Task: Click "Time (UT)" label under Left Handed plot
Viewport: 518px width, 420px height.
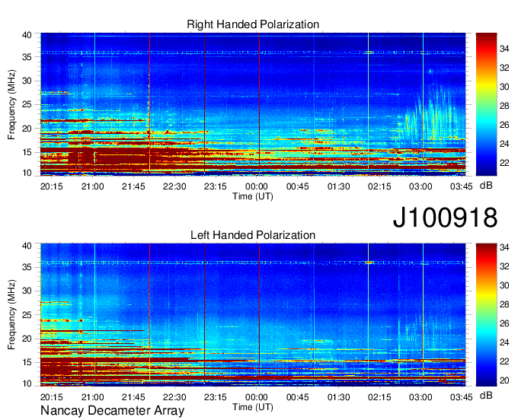Action: click(x=253, y=407)
